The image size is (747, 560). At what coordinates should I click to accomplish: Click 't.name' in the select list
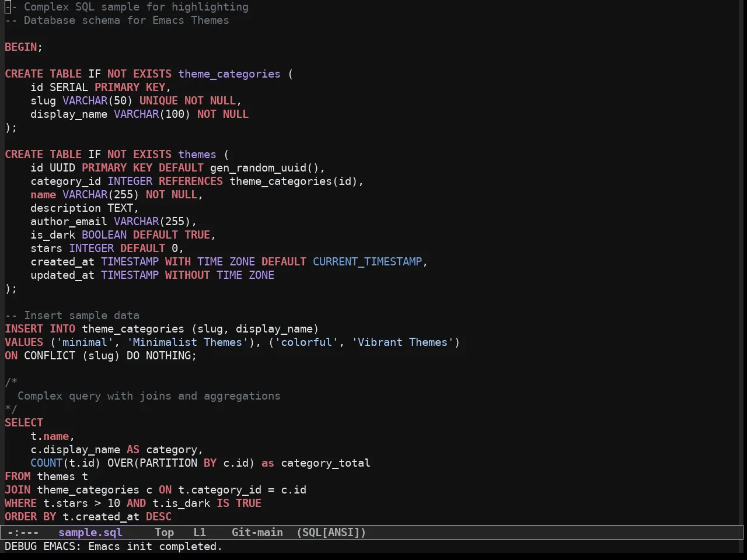point(50,436)
